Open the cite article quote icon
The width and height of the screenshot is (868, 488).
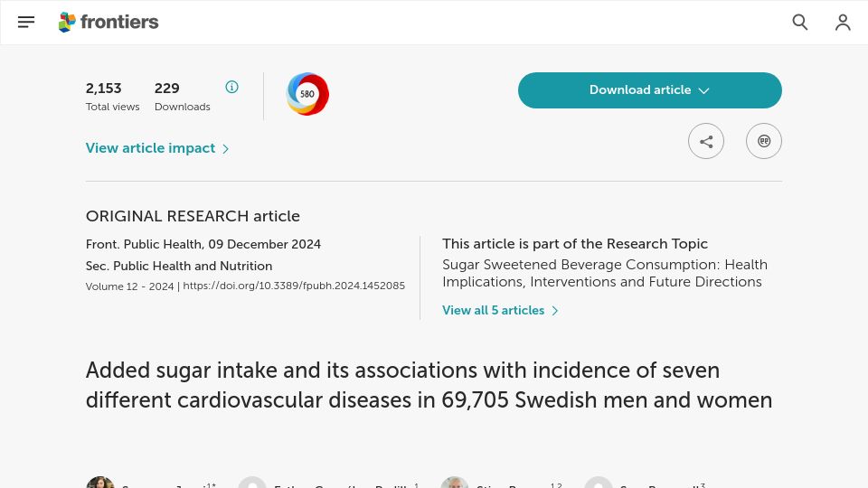click(x=764, y=141)
